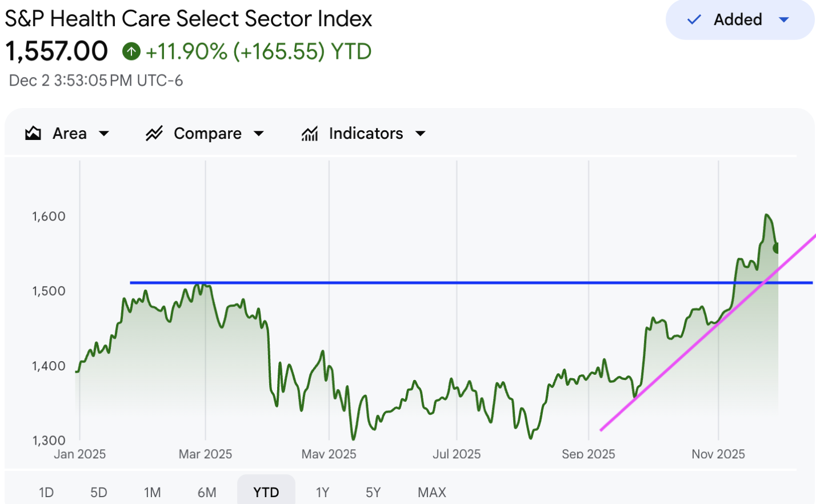Toggle the Added watchlist button
Image resolution: width=816 pixels, height=504 pixels.
pos(737,20)
